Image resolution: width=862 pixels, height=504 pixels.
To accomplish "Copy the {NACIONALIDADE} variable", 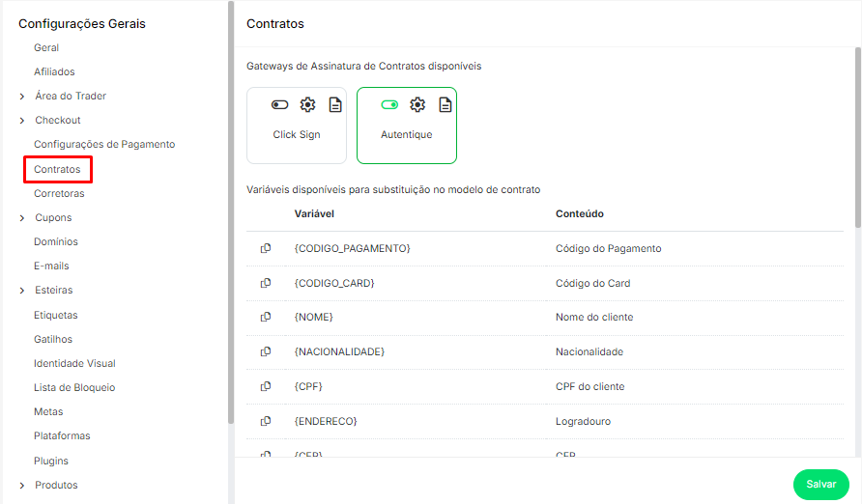I will (x=266, y=352).
